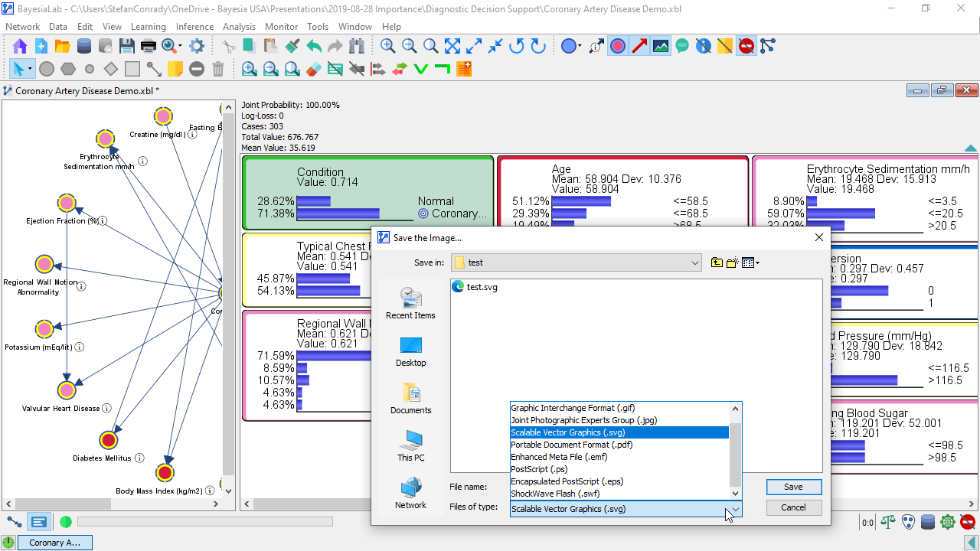This screenshot has width=980, height=551.
Task: Select the test.svg file
Action: (482, 287)
